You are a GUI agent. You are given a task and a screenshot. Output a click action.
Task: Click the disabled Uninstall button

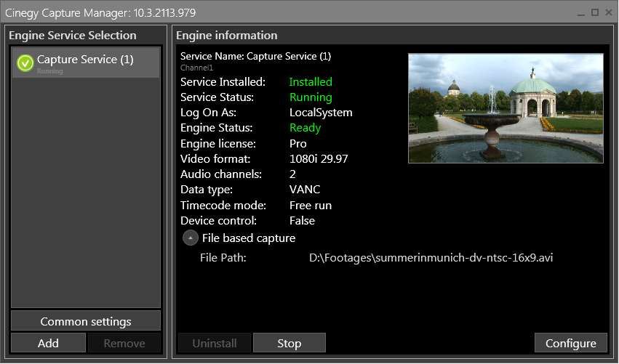[215, 343]
